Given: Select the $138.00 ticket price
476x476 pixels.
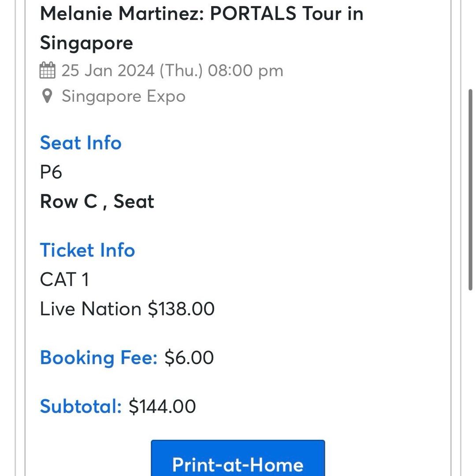Looking at the screenshot, I should [181, 309].
